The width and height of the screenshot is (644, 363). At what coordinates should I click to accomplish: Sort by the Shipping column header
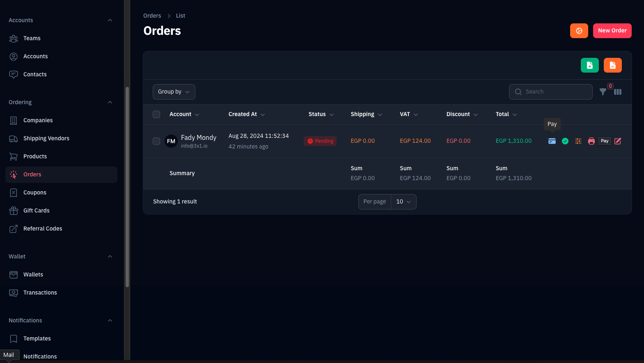[x=367, y=114]
